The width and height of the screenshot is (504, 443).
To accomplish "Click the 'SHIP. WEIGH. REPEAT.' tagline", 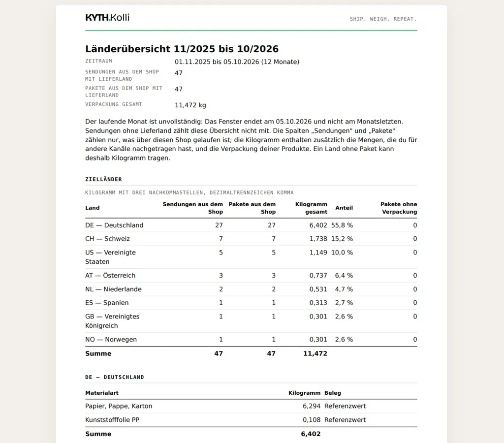I will pyautogui.click(x=383, y=19).
